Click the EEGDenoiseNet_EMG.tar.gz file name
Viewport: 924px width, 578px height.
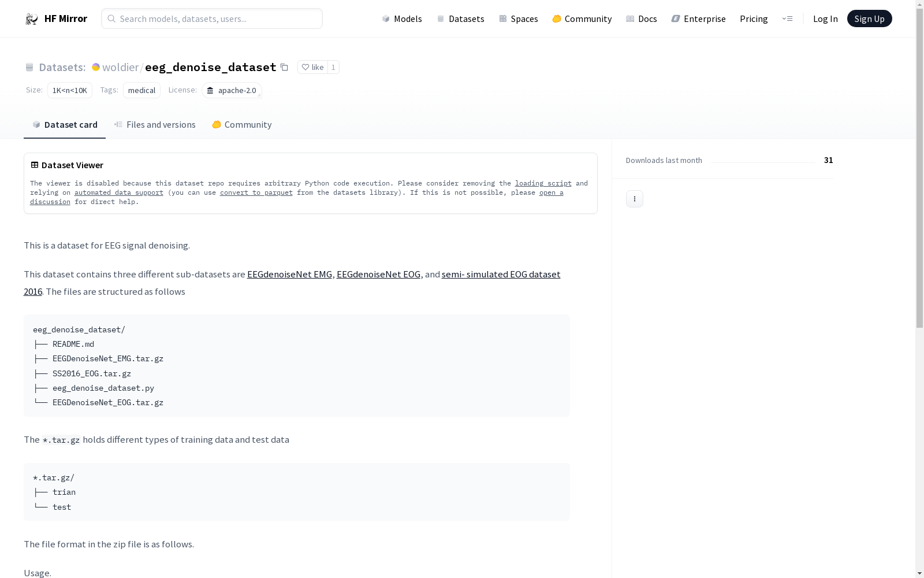coord(108,358)
